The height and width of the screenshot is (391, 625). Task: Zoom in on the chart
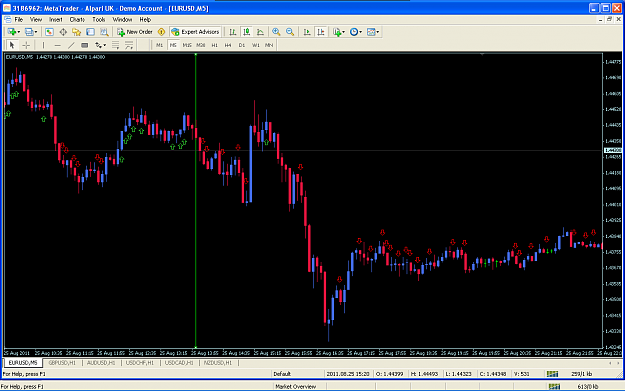point(276,32)
